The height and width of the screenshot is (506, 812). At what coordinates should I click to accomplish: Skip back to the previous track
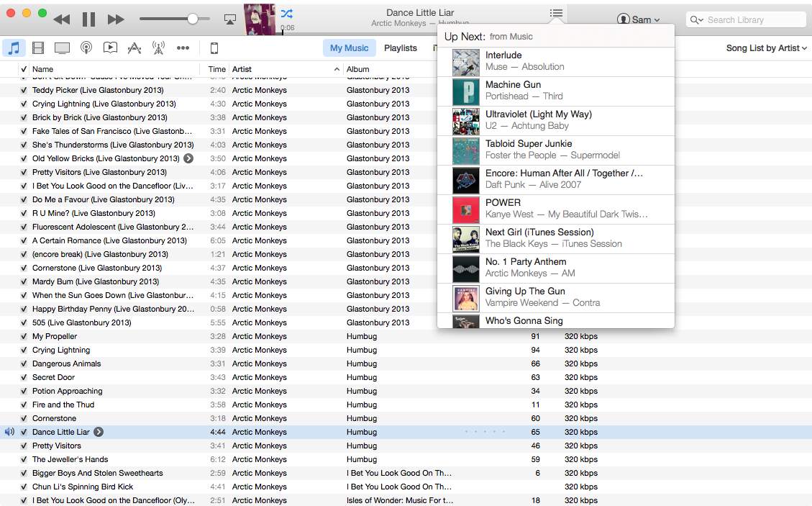tap(62, 19)
